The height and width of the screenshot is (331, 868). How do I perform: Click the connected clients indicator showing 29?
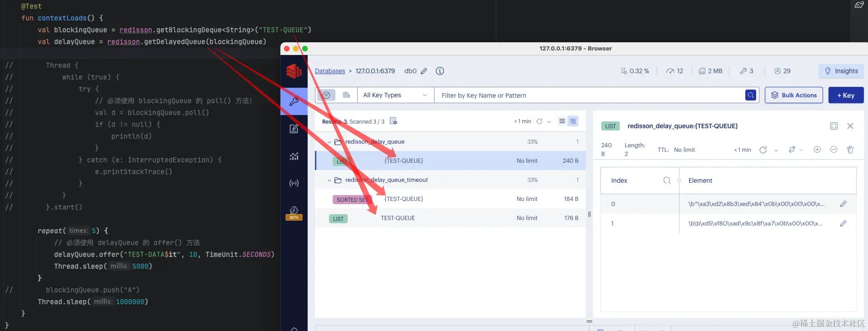click(783, 71)
